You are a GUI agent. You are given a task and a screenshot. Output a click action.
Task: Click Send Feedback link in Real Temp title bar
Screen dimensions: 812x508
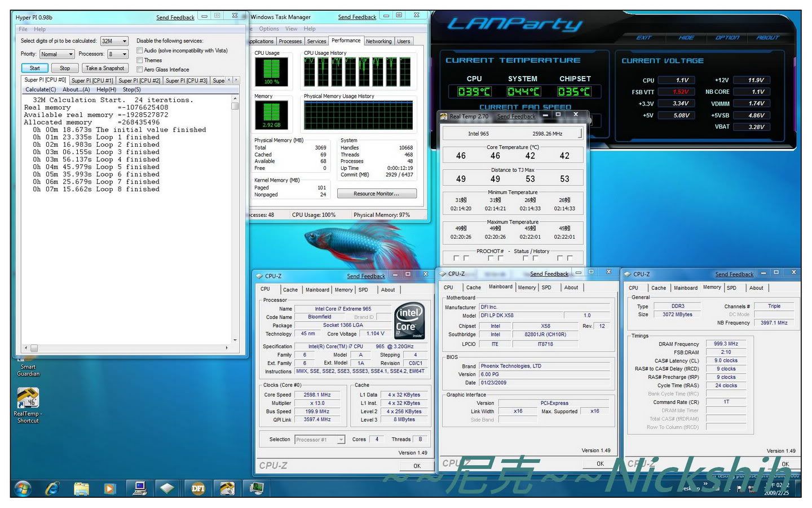pyautogui.click(x=516, y=117)
